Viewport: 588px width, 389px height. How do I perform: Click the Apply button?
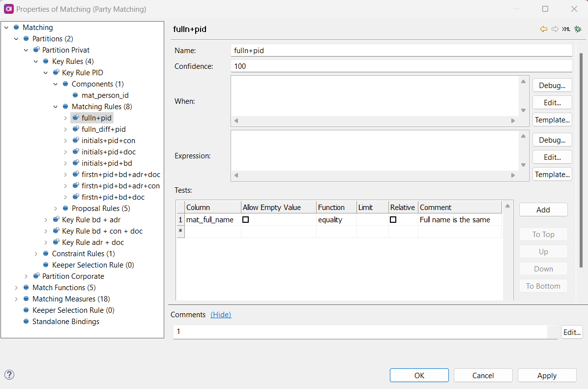pos(547,375)
